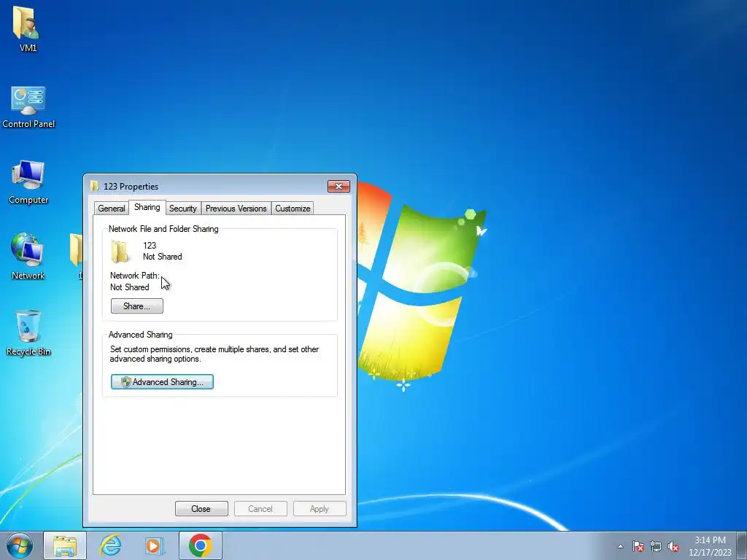Click the Share... button

[136, 306]
